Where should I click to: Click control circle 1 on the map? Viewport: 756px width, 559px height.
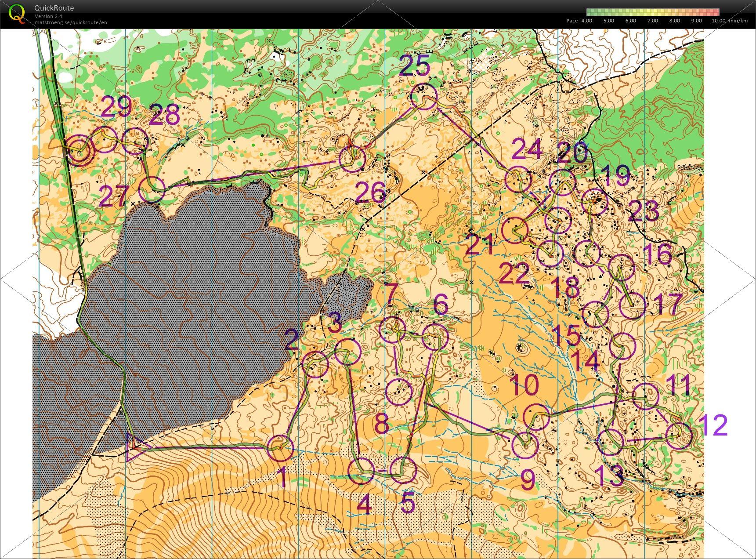(x=280, y=448)
